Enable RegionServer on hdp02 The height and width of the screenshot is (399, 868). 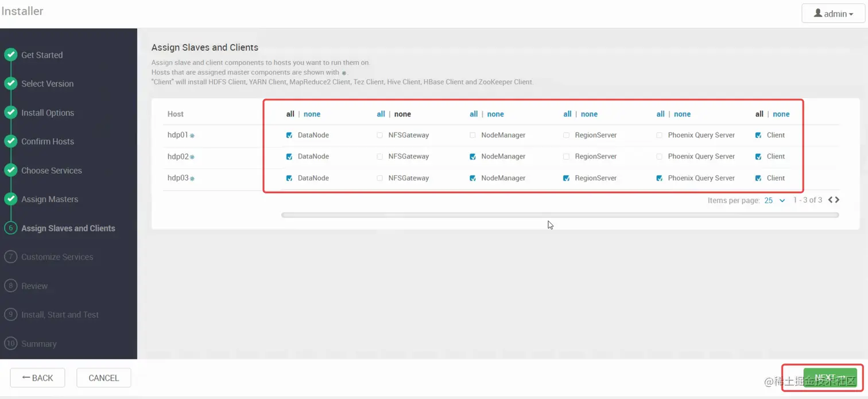tap(566, 157)
